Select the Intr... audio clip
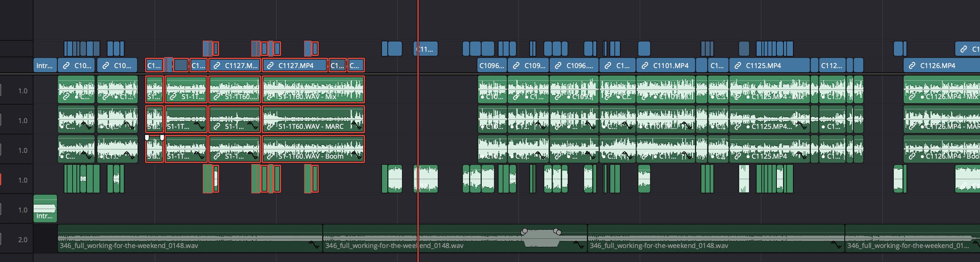980x262 pixels. tap(45, 208)
